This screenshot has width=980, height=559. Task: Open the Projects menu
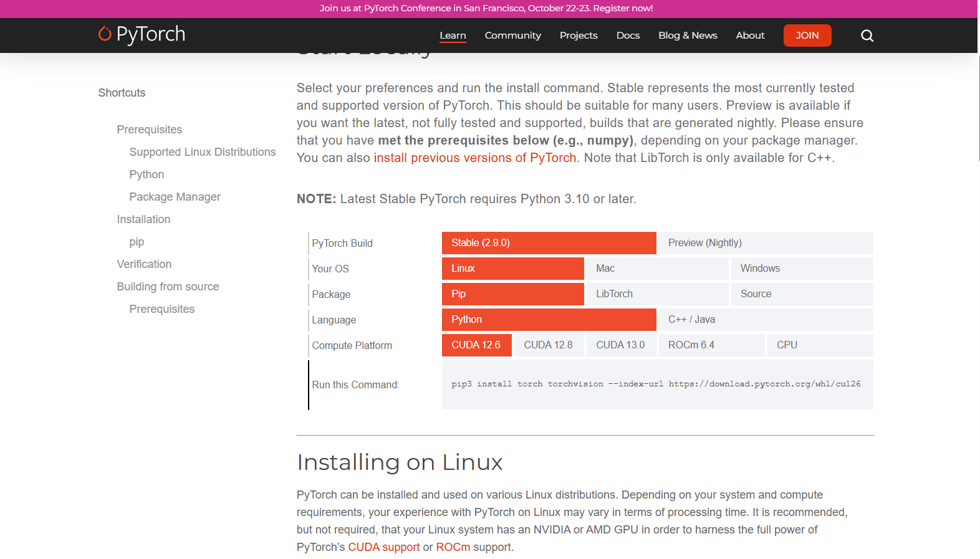[x=579, y=36]
